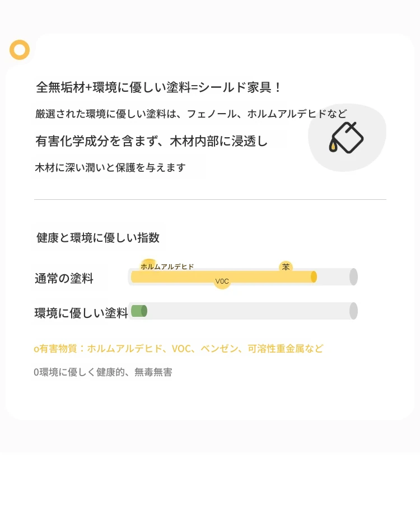Viewport: 420px width, 506px height.
Task: Click the 有害化学成分を含まず line
Action: [x=151, y=141]
